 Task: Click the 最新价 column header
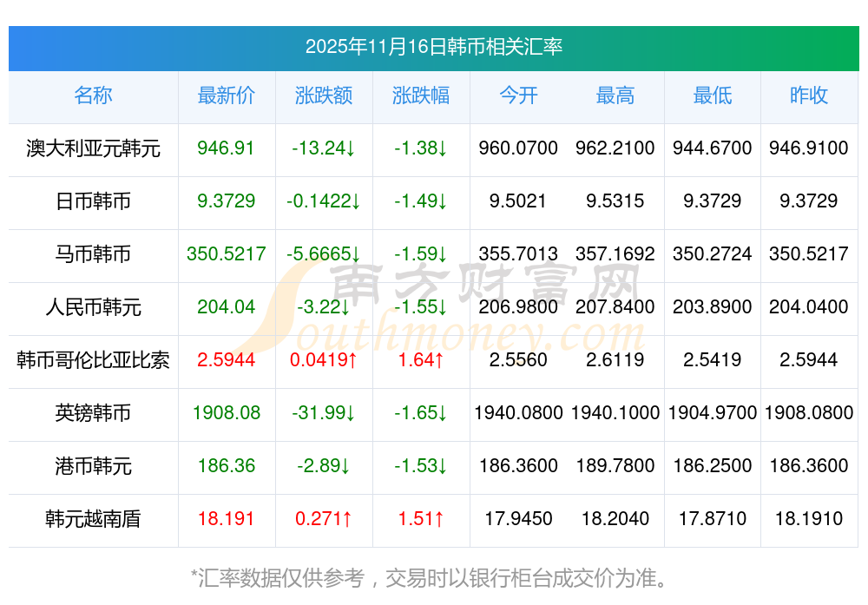pos(226,95)
